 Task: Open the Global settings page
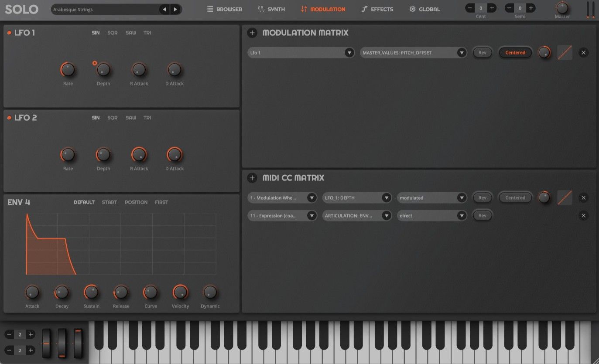click(424, 9)
